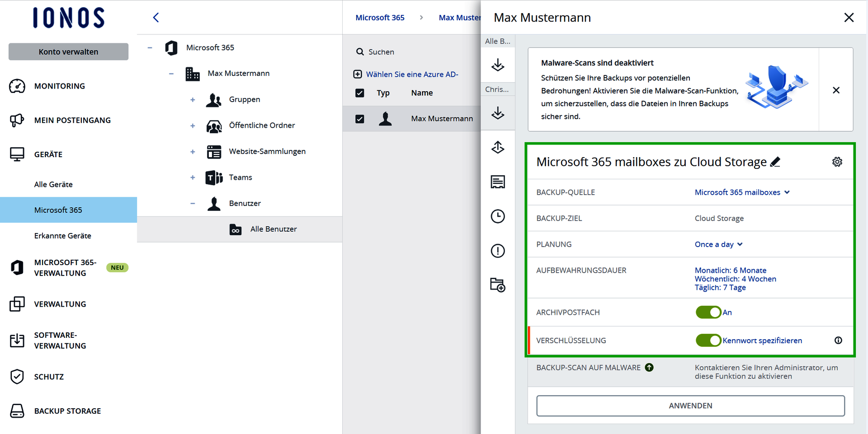The image size is (868, 434).
Task: Open backup plan settings via the gear icon
Action: [x=837, y=161]
